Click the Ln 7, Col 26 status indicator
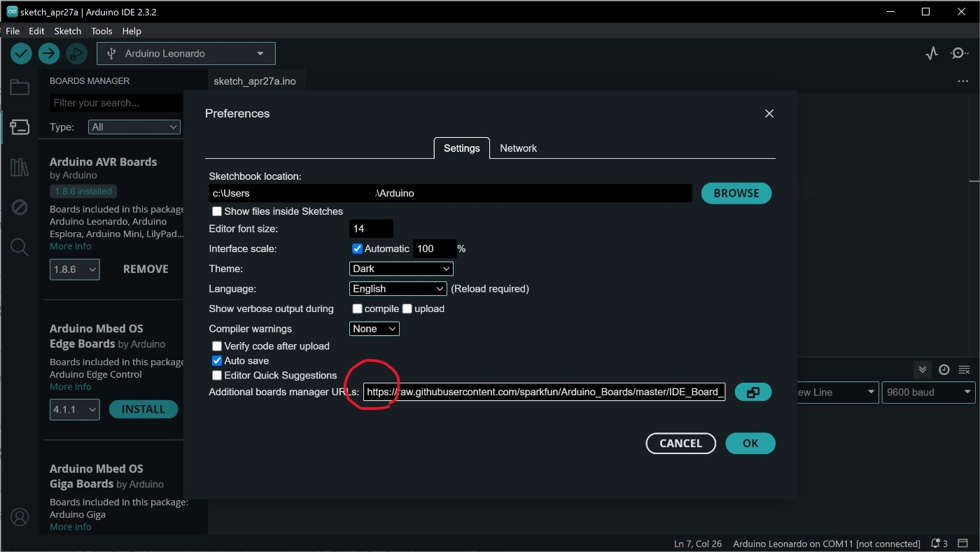 click(697, 544)
